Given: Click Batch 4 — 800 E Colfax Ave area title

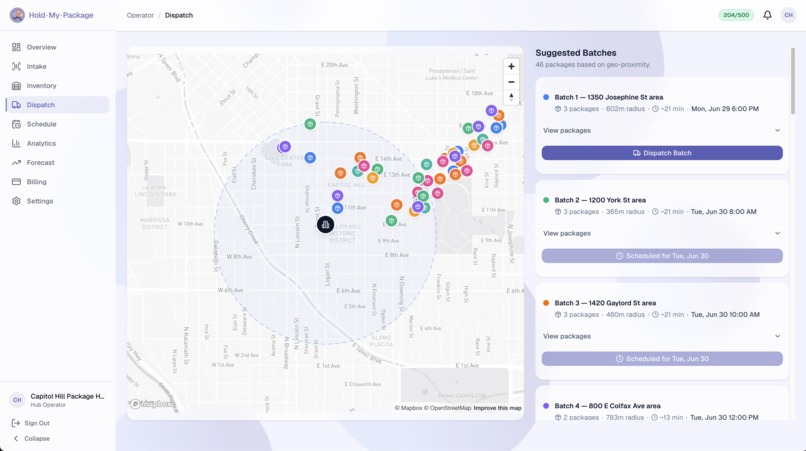Looking at the screenshot, I should 607,406.
